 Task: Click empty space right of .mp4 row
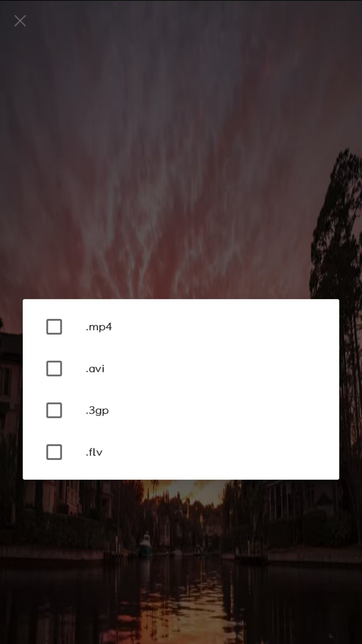click(x=225, y=327)
